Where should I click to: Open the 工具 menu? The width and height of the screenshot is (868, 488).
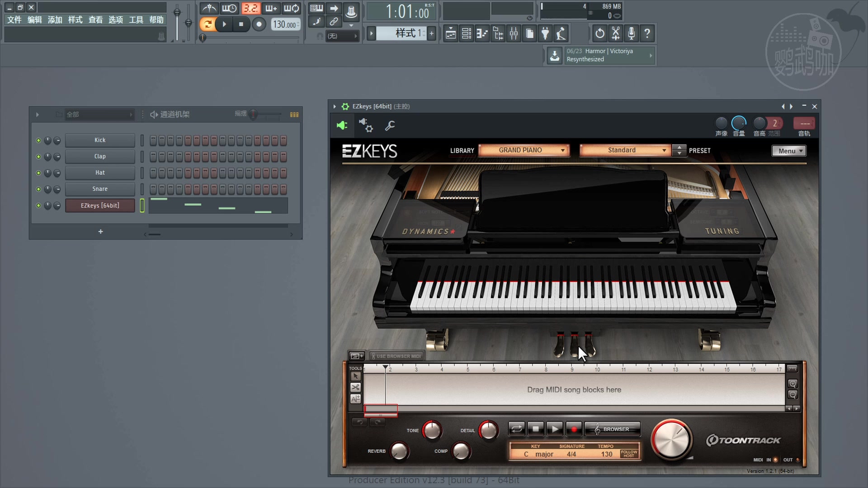137,20
